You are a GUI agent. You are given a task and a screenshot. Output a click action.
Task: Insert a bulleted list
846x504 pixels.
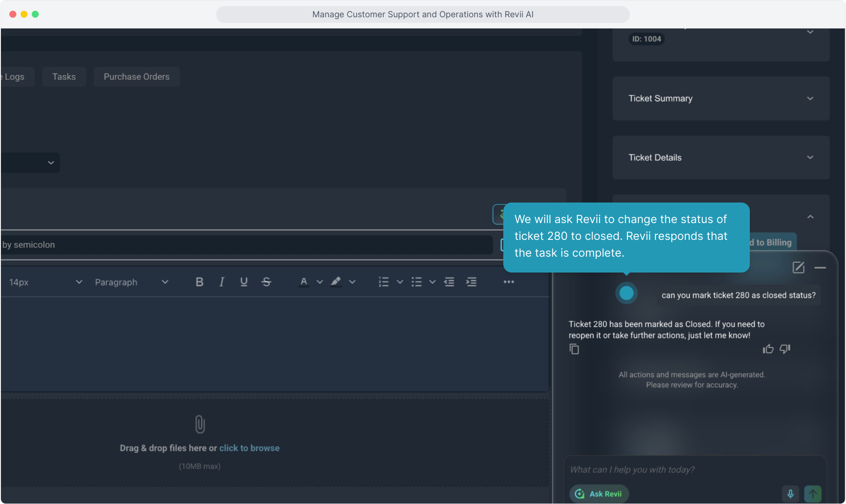pyautogui.click(x=416, y=282)
